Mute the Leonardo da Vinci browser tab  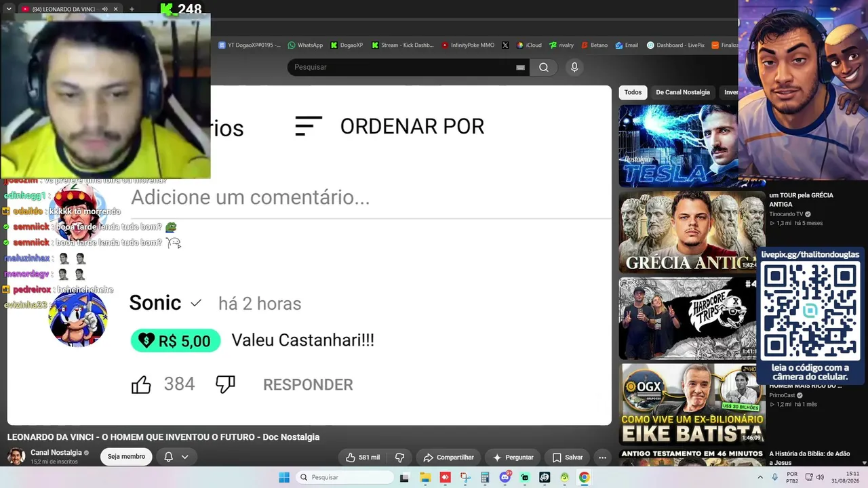click(x=104, y=9)
